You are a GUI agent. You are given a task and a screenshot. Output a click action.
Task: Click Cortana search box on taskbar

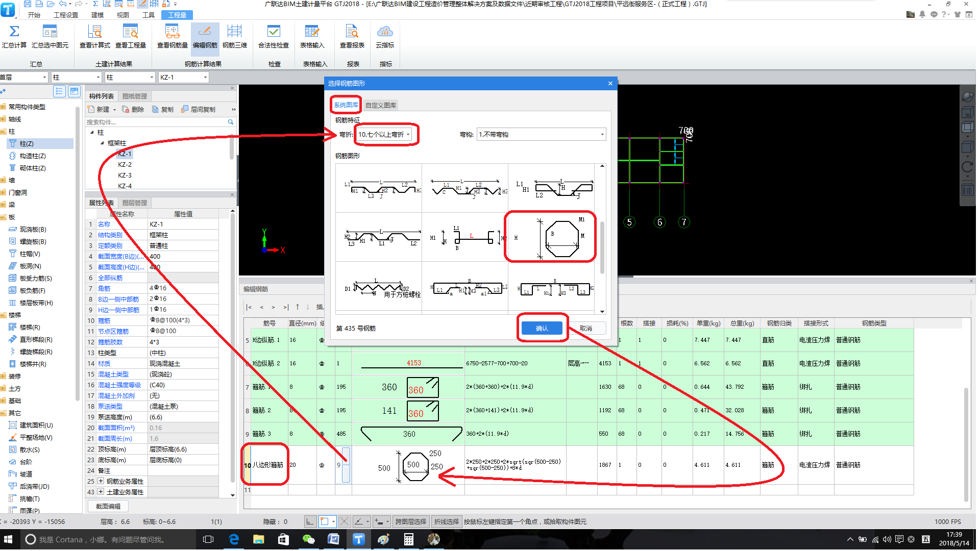(108, 539)
